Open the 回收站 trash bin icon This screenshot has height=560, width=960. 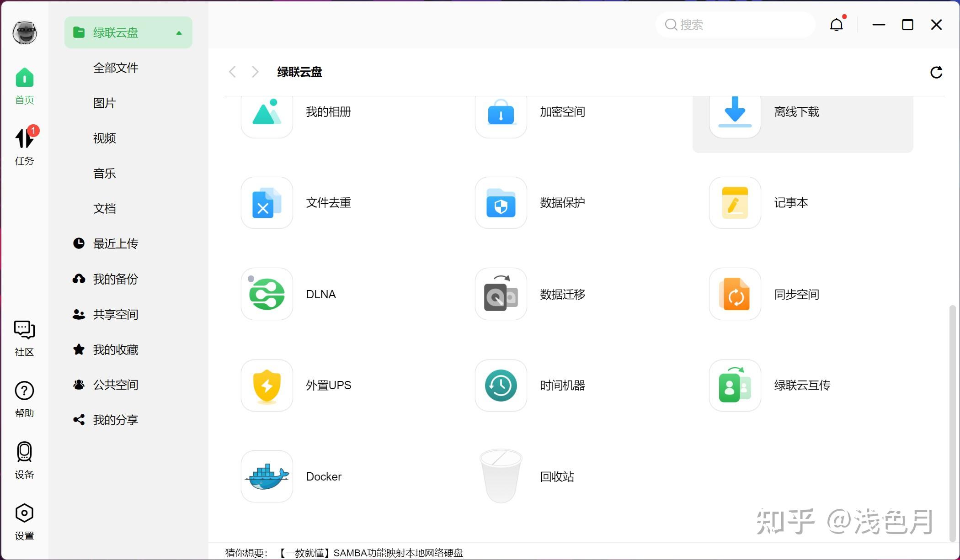click(501, 476)
